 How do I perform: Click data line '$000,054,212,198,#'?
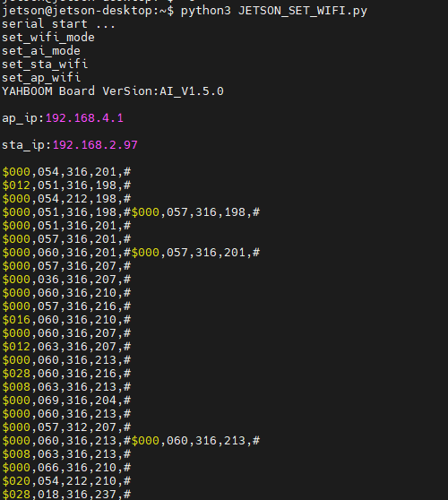(x=66, y=199)
